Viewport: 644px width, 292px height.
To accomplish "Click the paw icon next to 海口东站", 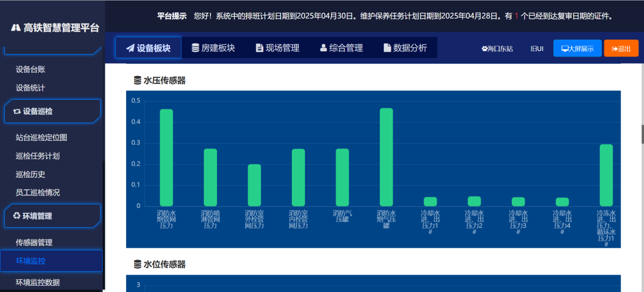I will (x=484, y=49).
